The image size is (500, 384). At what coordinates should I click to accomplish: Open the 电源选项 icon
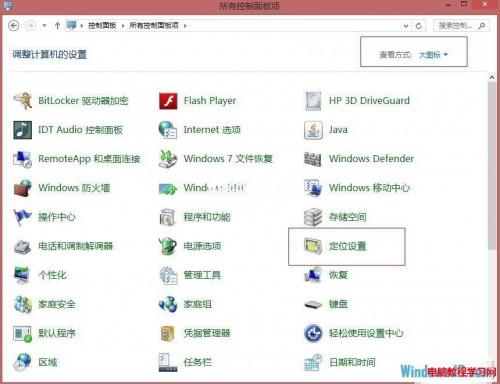[168, 246]
